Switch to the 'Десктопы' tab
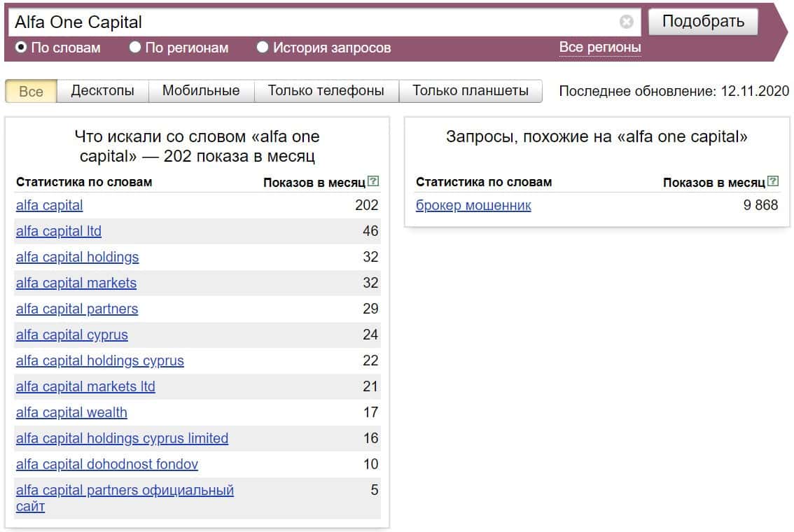This screenshot has height=532, width=794. 102,91
